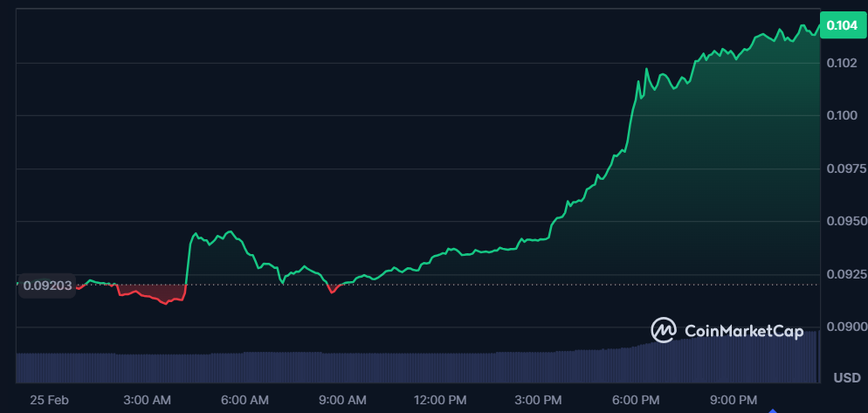Click the 0.0975 price axis label

pos(842,169)
